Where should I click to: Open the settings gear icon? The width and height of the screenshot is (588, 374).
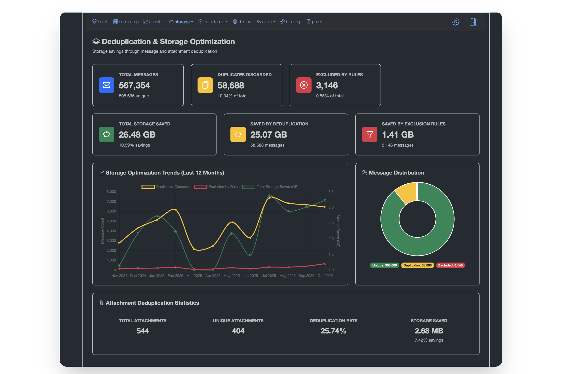click(x=455, y=22)
